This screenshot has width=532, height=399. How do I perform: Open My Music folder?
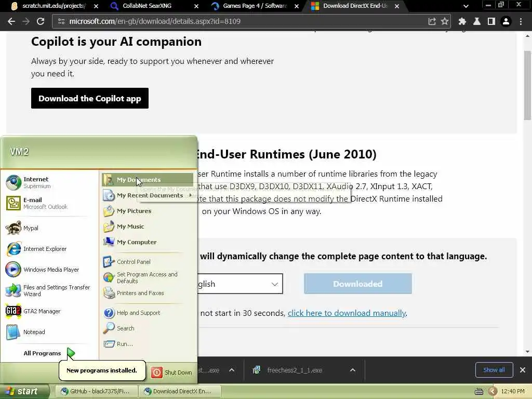point(148,227)
